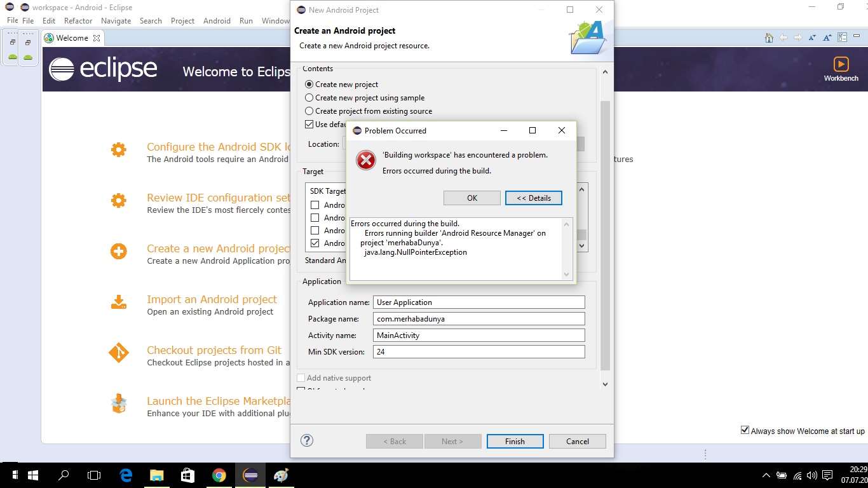
Task: Collapse error details with the Details button
Action: (x=534, y=198)
